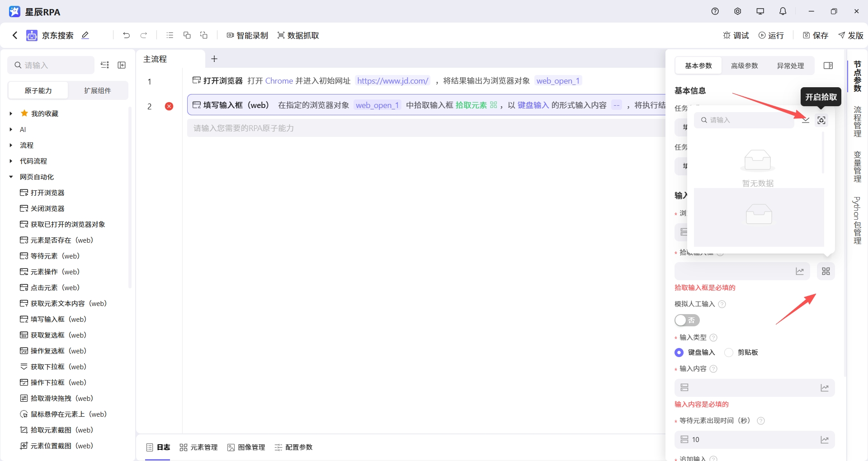This screenshot has height=461, width=868.
Task: Select the 键盘输入 radio button
Action: point(680,352)
